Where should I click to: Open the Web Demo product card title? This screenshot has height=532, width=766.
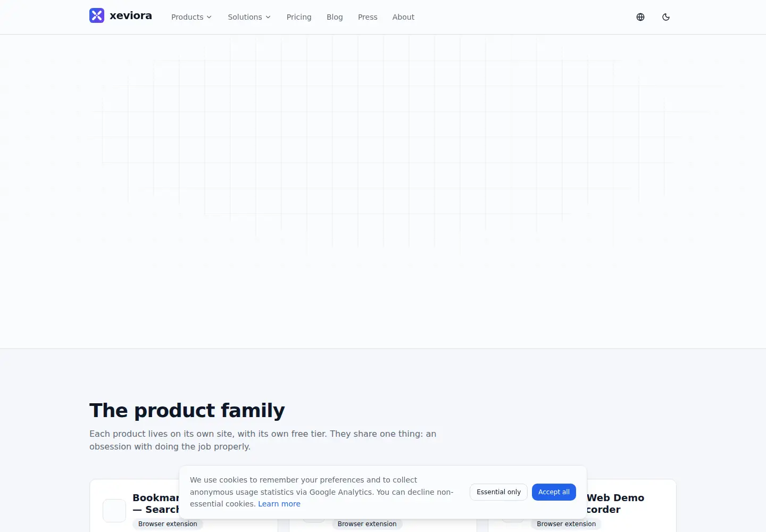pos(615,503)
